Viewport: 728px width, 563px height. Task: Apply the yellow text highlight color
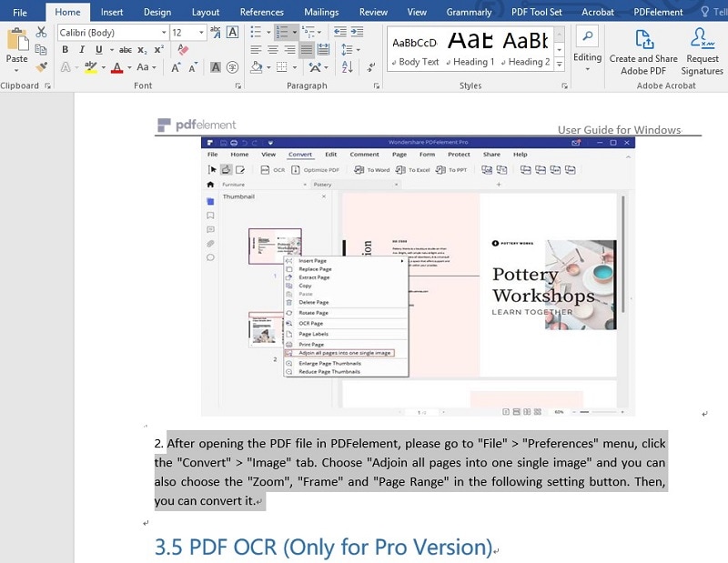pyautogui.click(x=90, y=67)
